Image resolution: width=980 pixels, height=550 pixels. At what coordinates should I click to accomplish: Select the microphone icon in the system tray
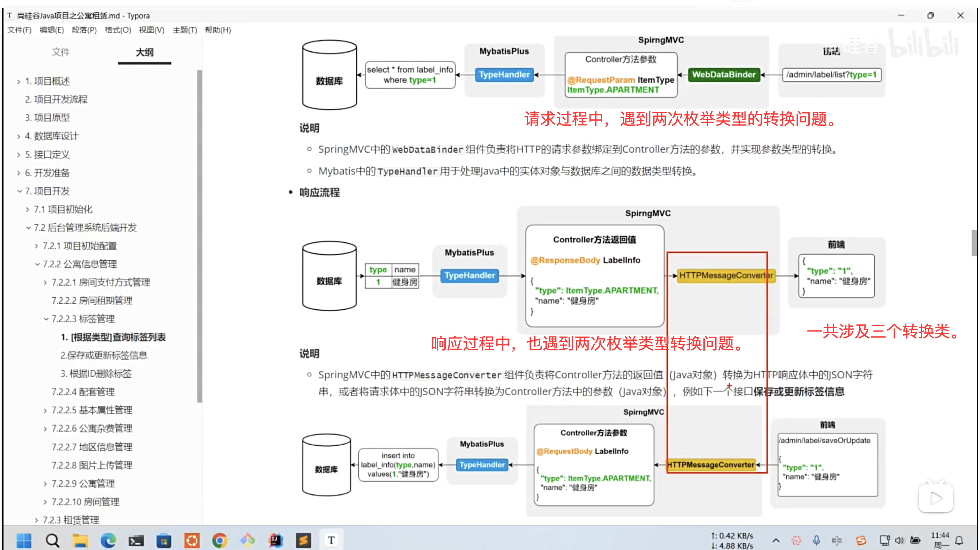click(x=816, y=539)
